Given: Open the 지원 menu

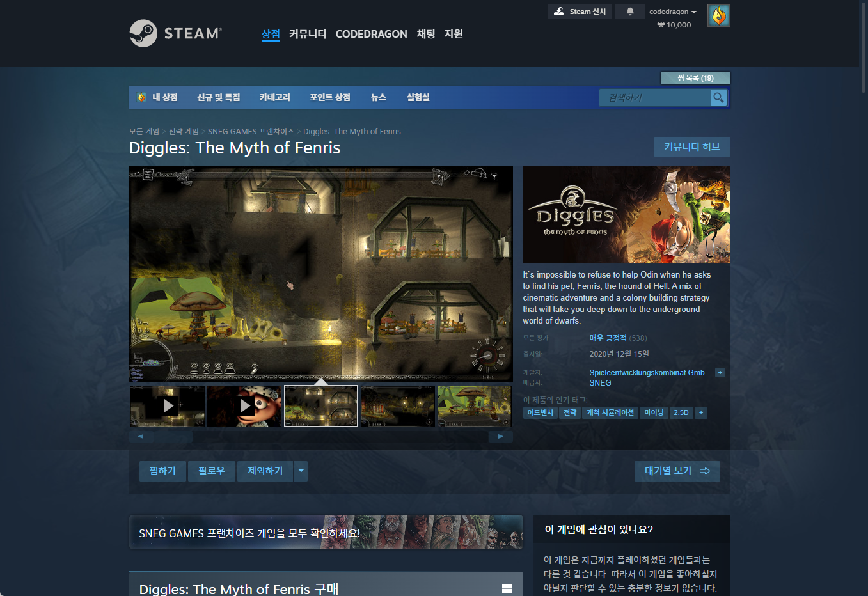Looking at the screenshot, I should 454,34.
